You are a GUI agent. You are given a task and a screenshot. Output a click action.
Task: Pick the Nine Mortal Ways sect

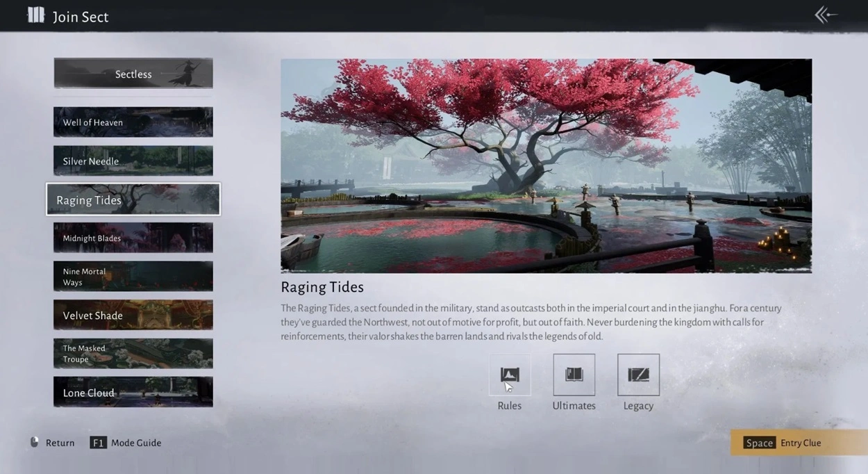click(133, 277)
